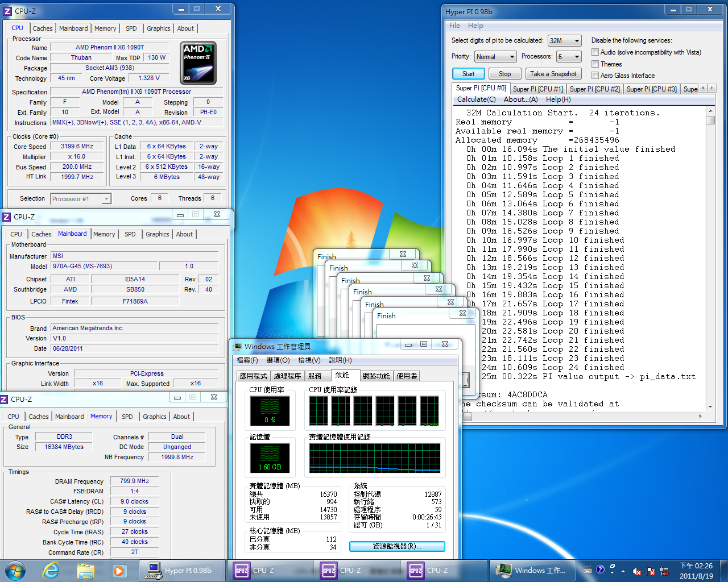Open Windows Explorer folder icon on taskbar

click(85, 570)
